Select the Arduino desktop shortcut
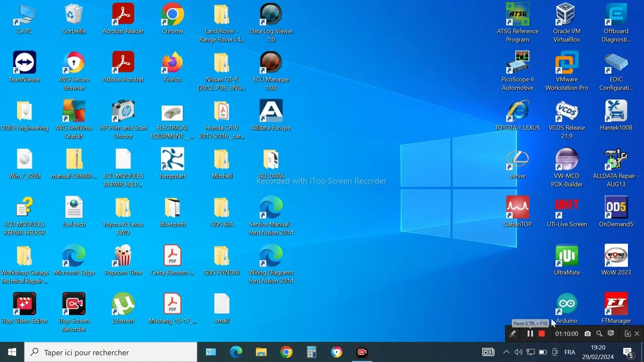Screen dimensions: 644x362 coord(567,309)
